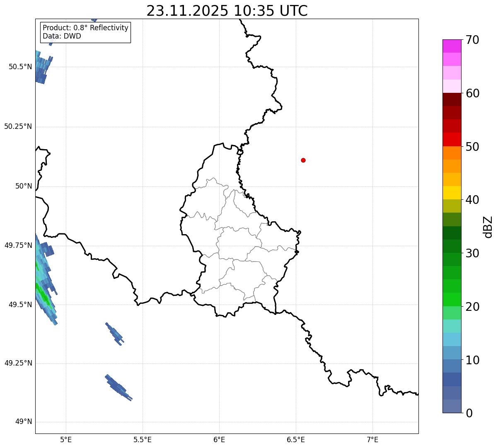This screenshot has height=448, width=498.
Task: Click the "Data: DWD" text
Action: (62, 36)
